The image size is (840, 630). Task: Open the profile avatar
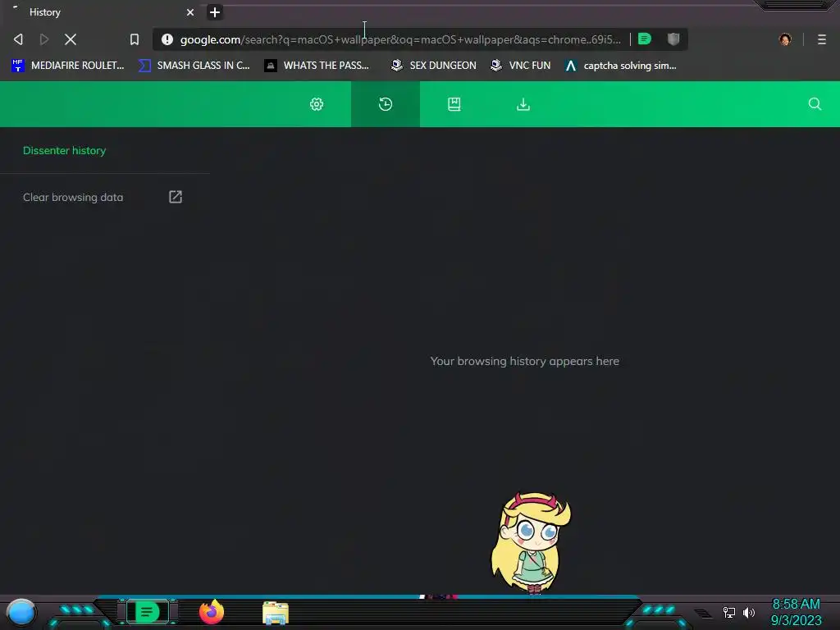click(x=785, y=39)
